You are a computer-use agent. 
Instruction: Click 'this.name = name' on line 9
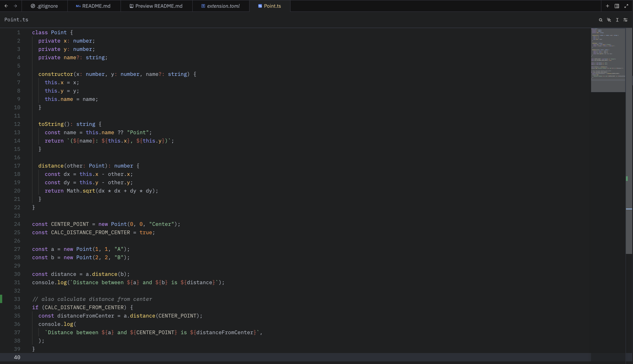70,99
